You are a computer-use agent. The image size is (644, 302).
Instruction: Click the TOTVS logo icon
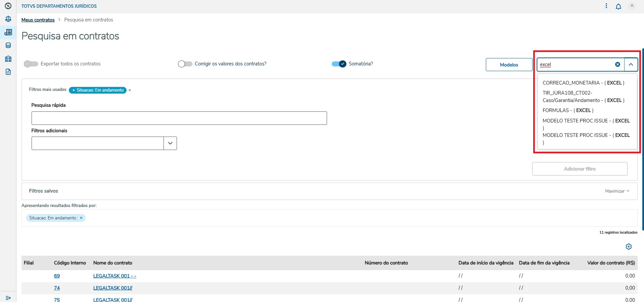pyautogui.click(x=8, y=6)
